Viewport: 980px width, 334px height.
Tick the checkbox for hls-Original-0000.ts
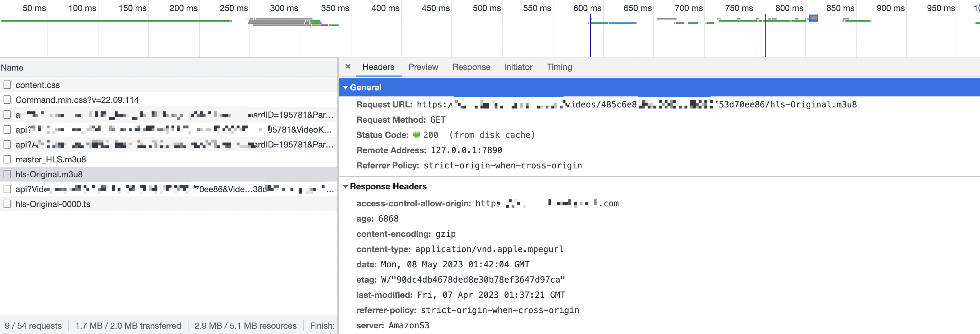point(7,204)
